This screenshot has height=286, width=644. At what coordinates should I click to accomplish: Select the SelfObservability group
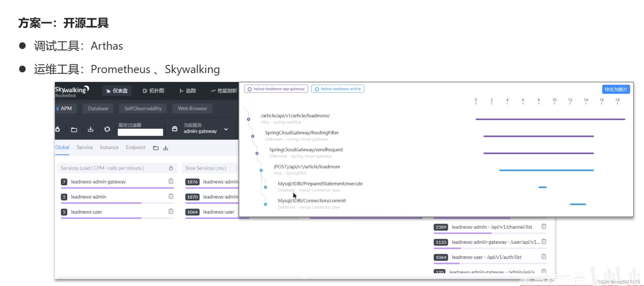click(143, 109)
